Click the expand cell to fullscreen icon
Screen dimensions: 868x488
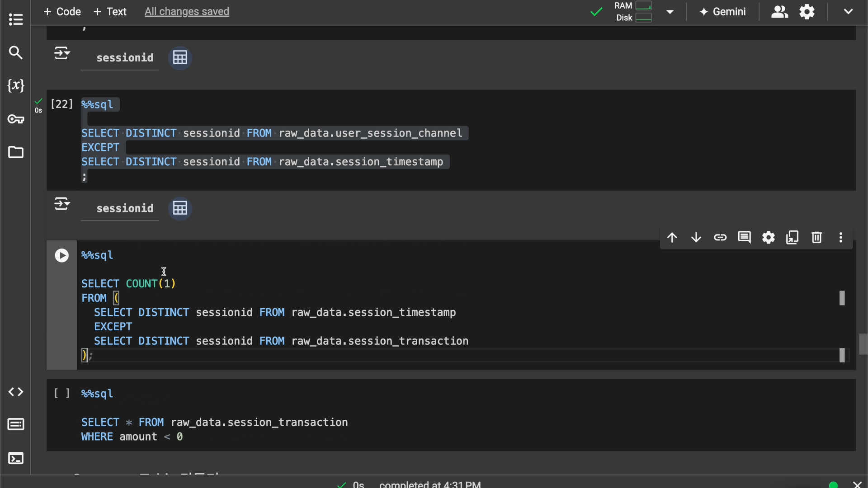pos(793,238)
